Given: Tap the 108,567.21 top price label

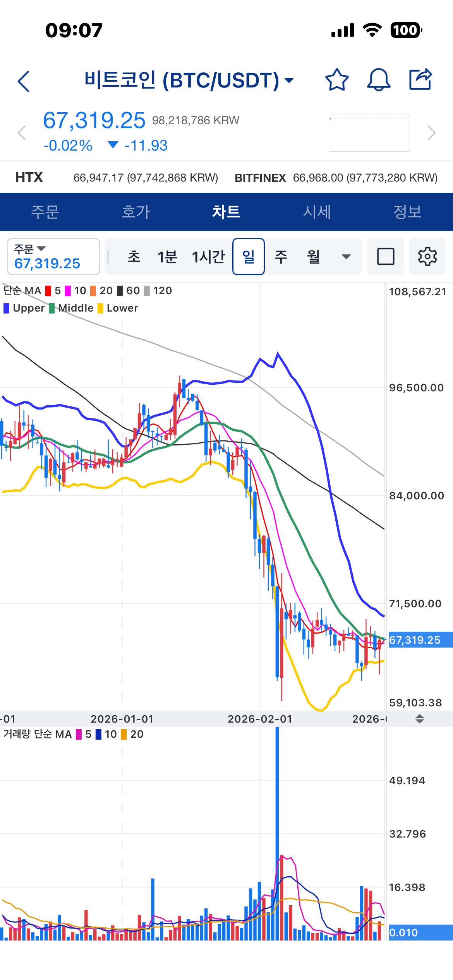Looking at the screenshot, I should point(418,292).
